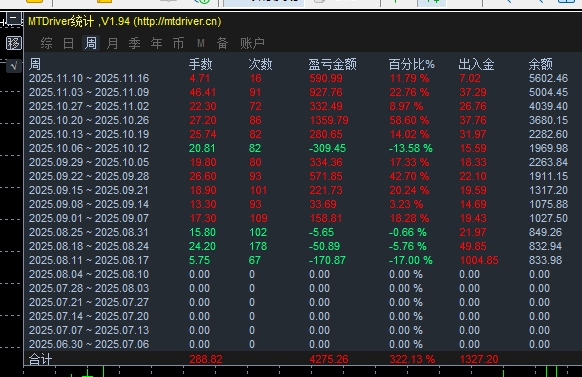Click total lots value 288.82
582x377 pixels.
(206, 359)
